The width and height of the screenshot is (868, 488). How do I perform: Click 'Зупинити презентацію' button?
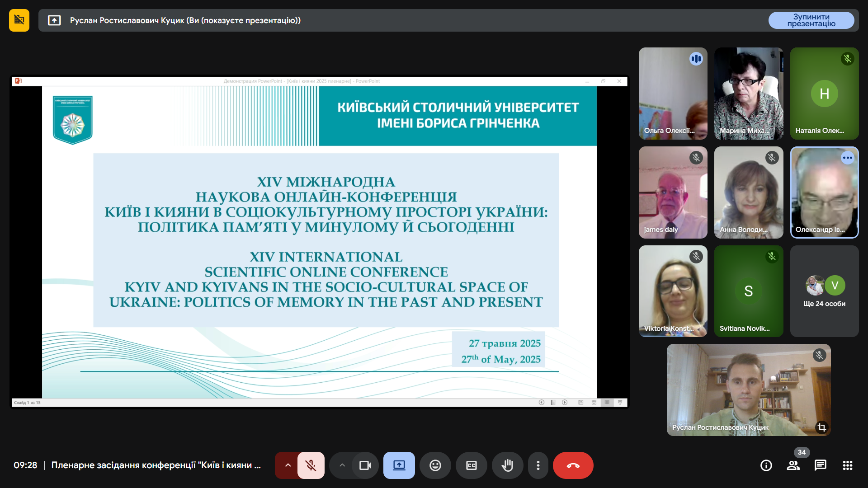(811, 20)
